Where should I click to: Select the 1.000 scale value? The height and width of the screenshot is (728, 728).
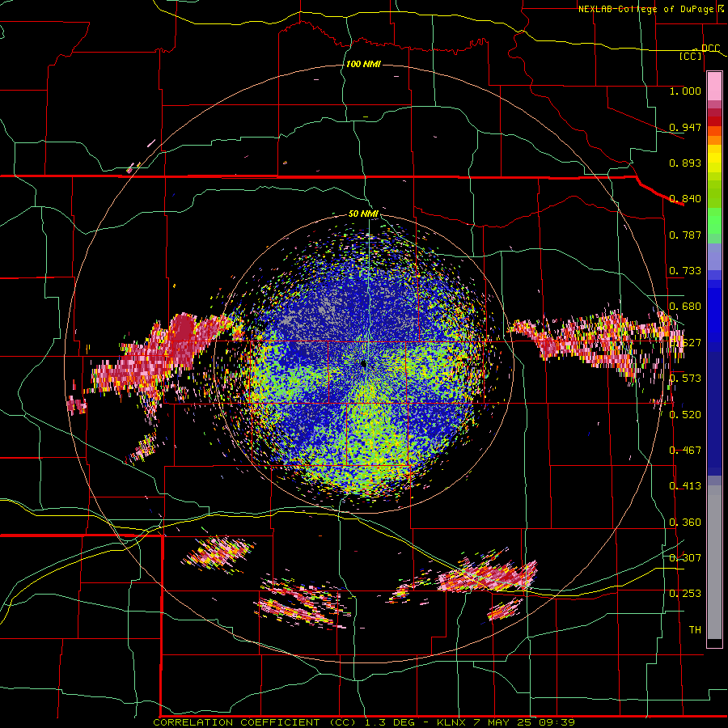[x=685, y=91]
